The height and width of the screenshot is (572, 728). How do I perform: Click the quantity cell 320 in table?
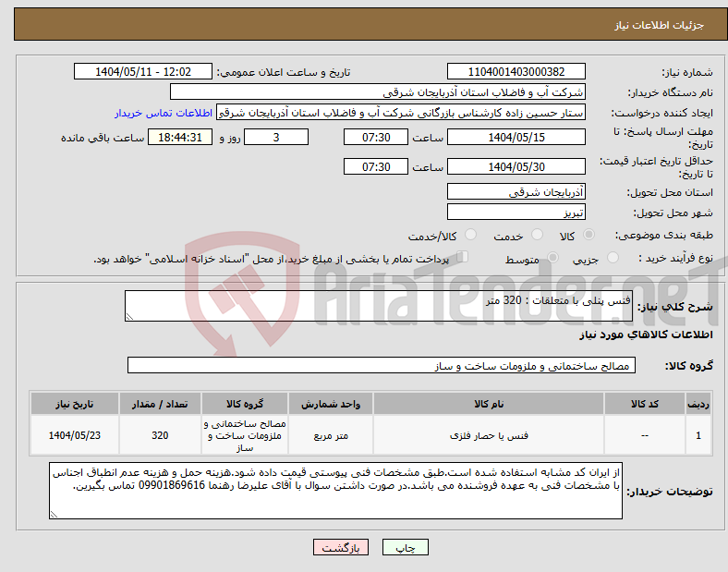[160, 435]
